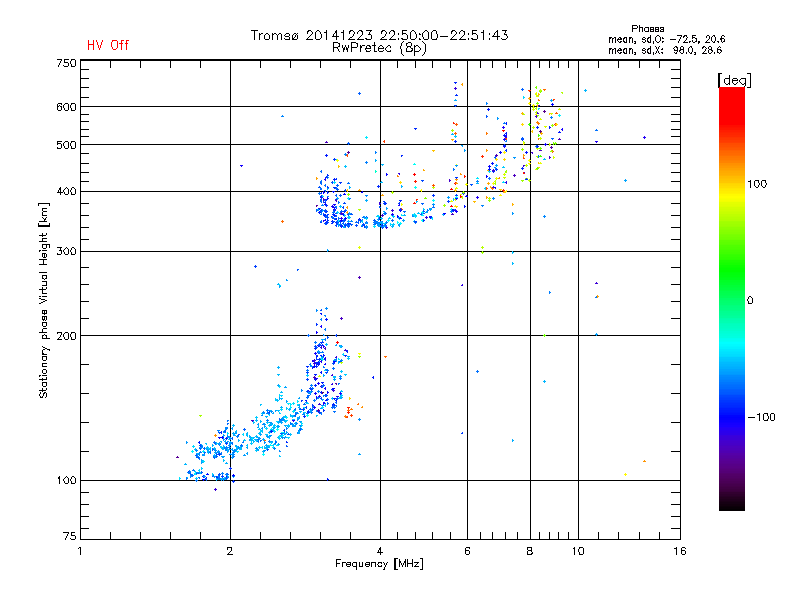The width and height of the screenshot is (800, 600).
Task: Click the '100' colorbar tick label
Action: pyautogui.click(x=757, y=184)
